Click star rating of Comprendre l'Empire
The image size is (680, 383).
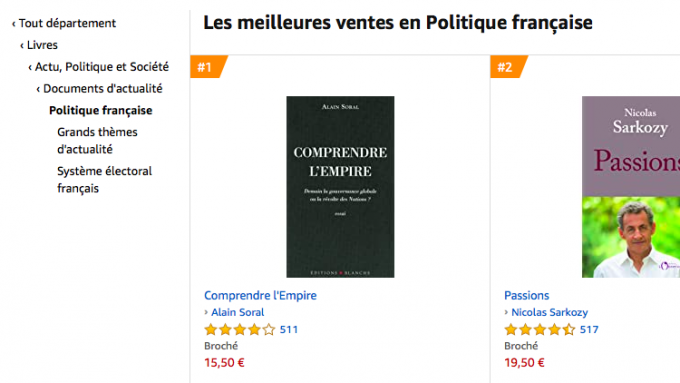pos(240,330)
